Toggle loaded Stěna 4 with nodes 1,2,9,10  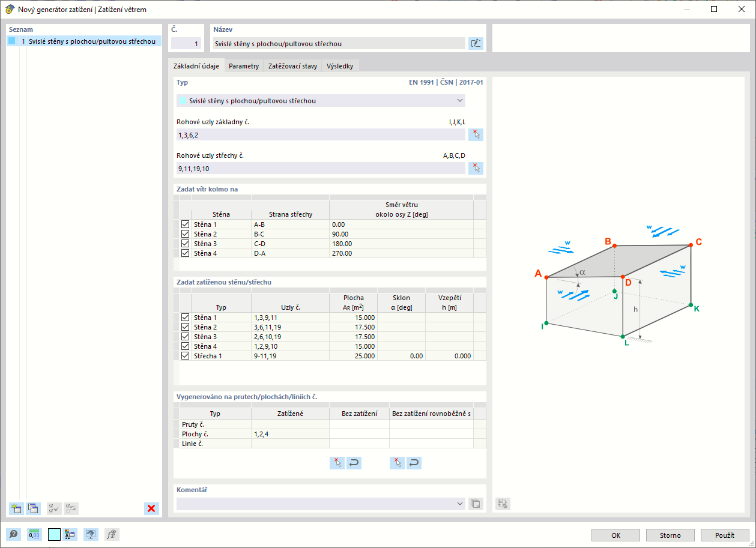coord(185,346)
